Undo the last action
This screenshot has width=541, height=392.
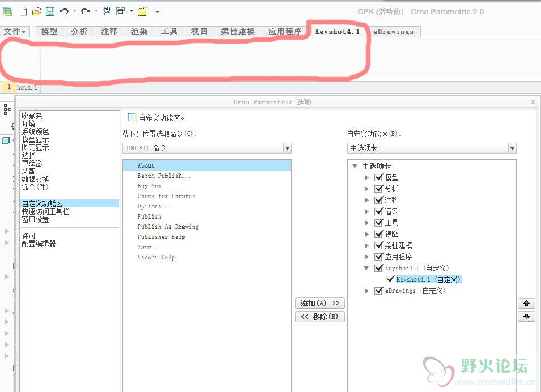pyautogui.click(x=64, y=11)
